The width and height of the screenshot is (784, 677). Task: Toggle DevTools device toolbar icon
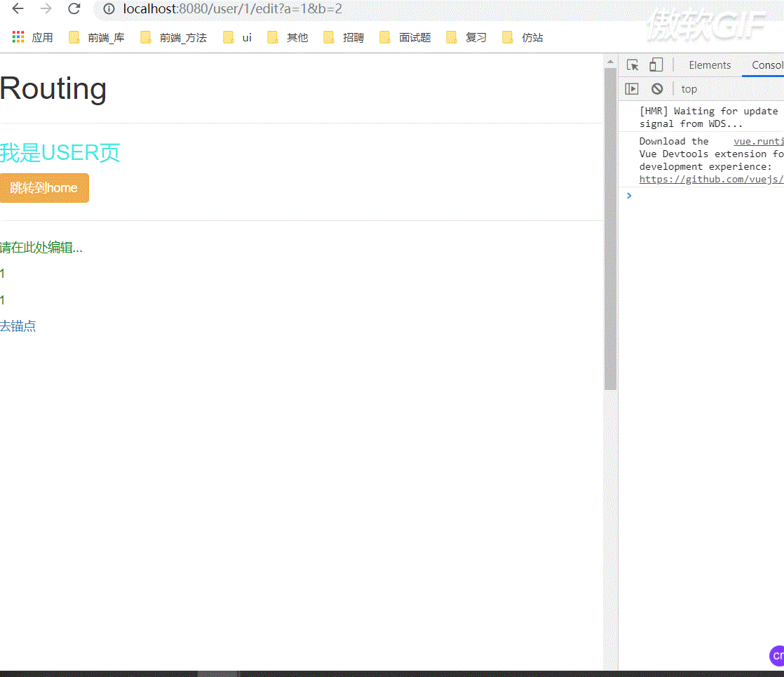click(x=656, y=65)
